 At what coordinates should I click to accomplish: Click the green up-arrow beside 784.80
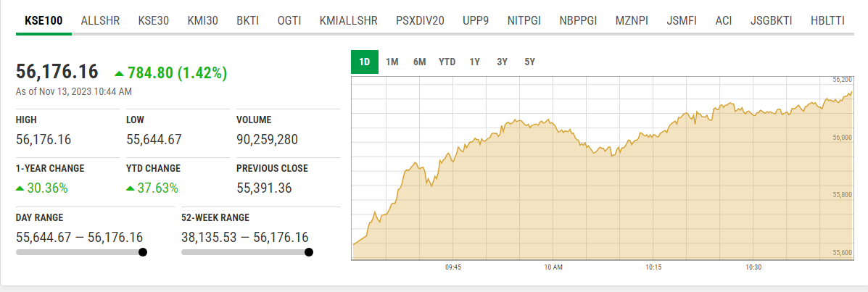coord(120,73)
